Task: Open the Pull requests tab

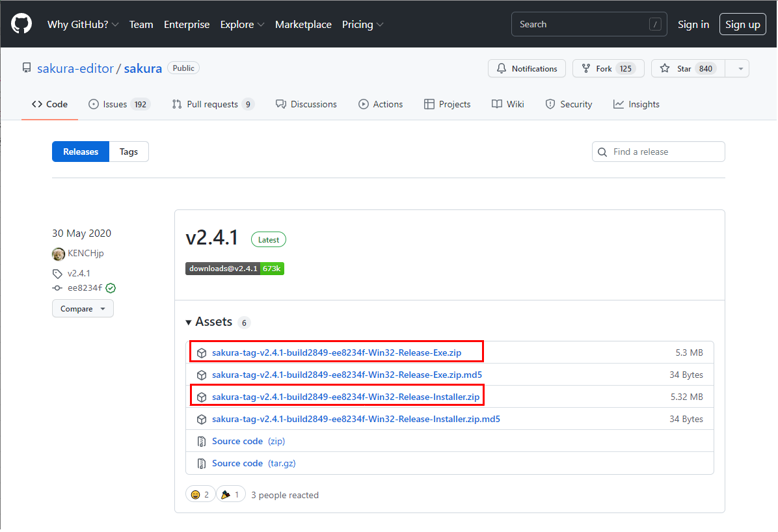Action: coord(212,104)
